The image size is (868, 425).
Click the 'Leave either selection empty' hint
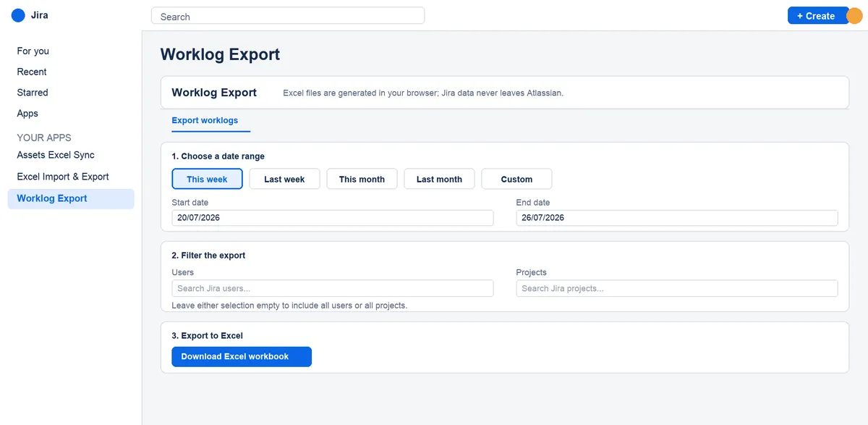(289, 306)
